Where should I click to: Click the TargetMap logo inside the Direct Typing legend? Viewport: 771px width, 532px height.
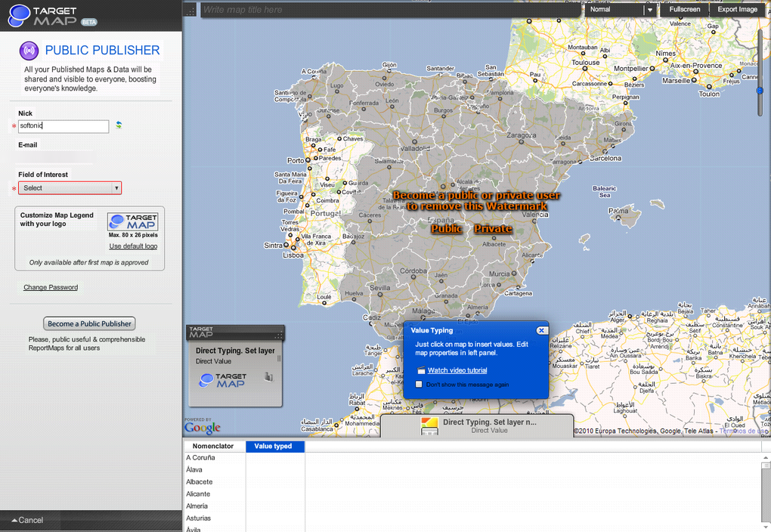[x=221, y=380]
